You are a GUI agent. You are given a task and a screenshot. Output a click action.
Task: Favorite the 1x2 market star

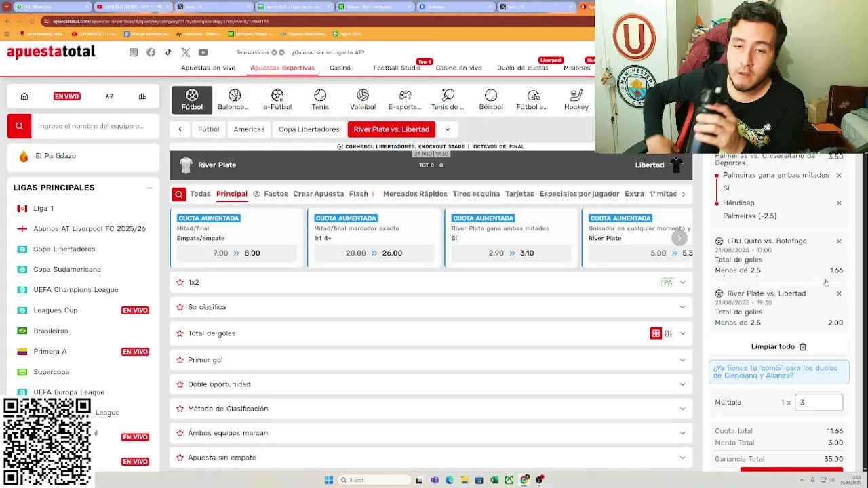180,282
